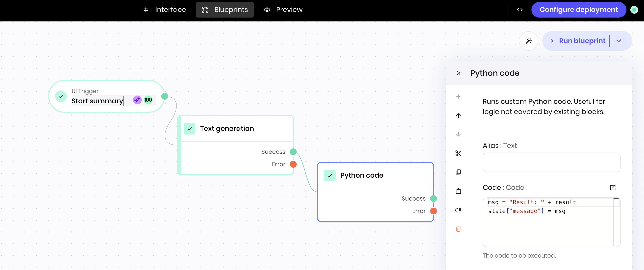Click the Run blueprint play triangle icon
The image size is (644, 270).
552,41
